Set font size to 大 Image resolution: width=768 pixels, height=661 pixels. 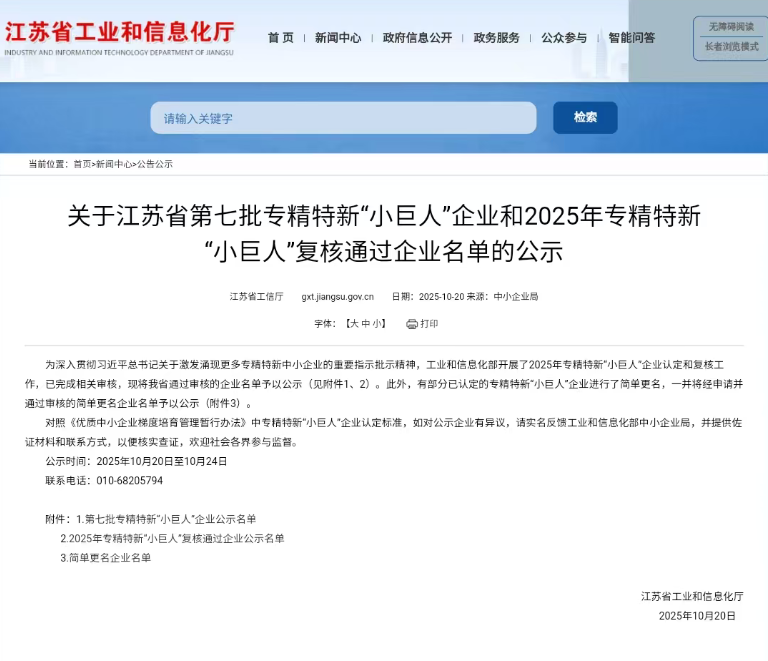[354, 324]
